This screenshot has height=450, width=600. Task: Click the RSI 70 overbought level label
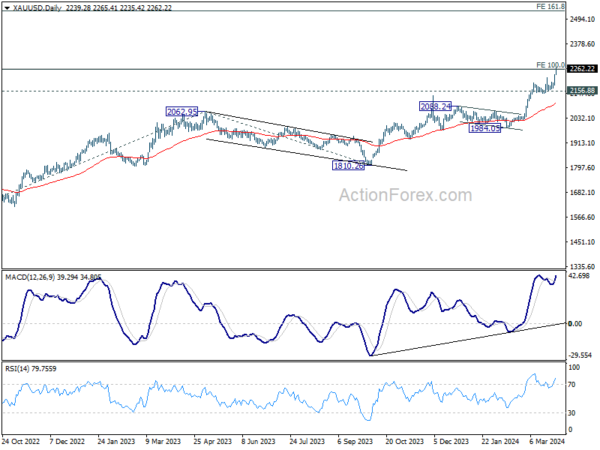pos(572,385)
